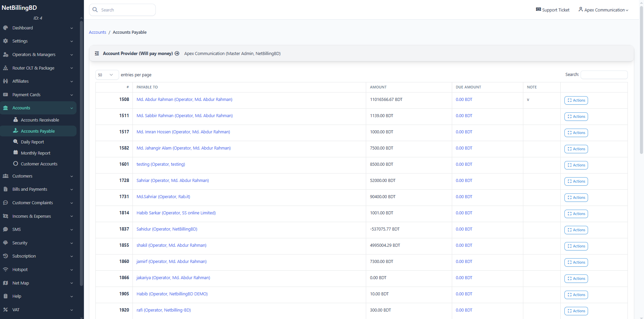Viewport: 644px width, 319px height.
Task: Click arrow icon beside Account Provider heading
Action: pyautogui.click(x=177, y=53)
